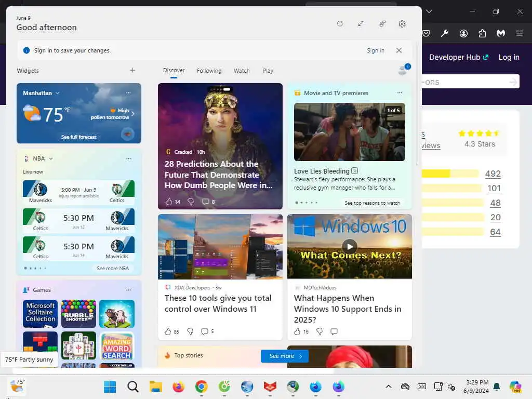Refresh the widgets feed
The width and height of the screenshot is (532, 399).
(x=340, y=24)
